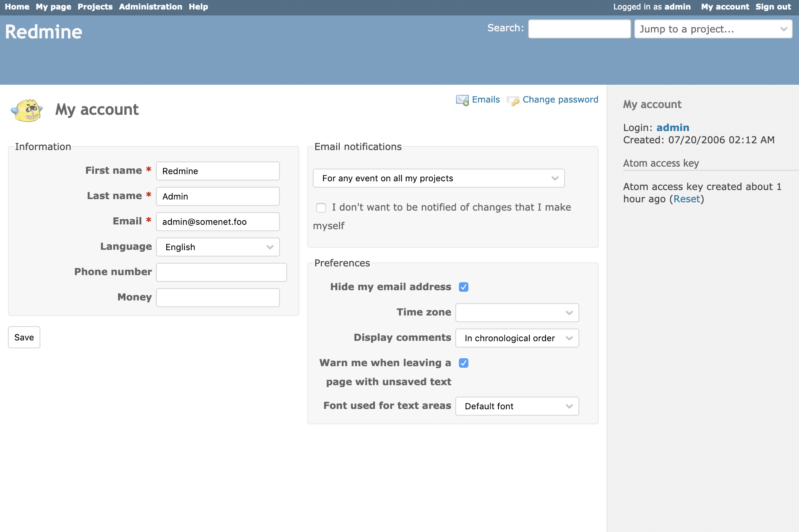
Task: Open My page in top menu
Action: pos(53,7)
